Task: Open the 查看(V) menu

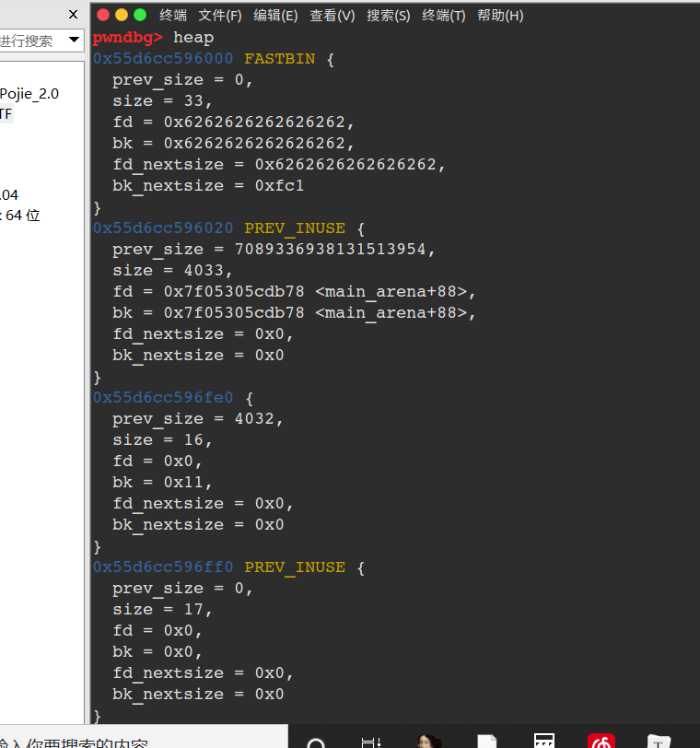Action: click(332, 16)
